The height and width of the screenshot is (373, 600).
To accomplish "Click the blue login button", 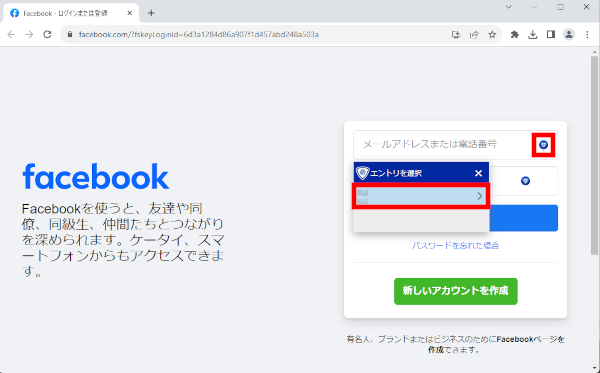I will click(x=523, y=218).
